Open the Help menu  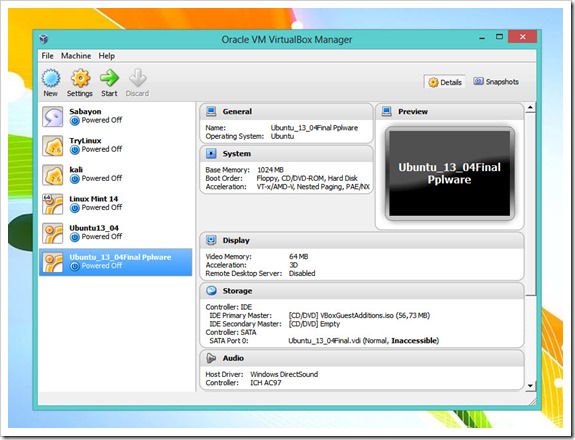(x=106, y=56)
